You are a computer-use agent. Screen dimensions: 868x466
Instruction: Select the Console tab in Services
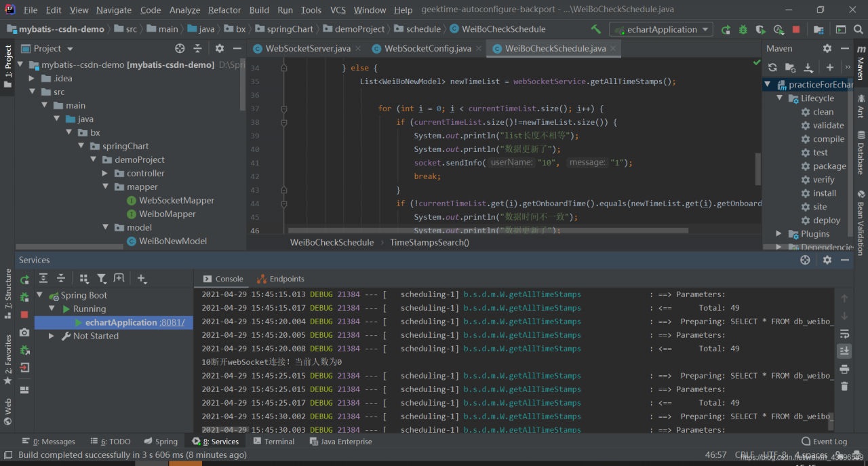(x=222, y=279)
